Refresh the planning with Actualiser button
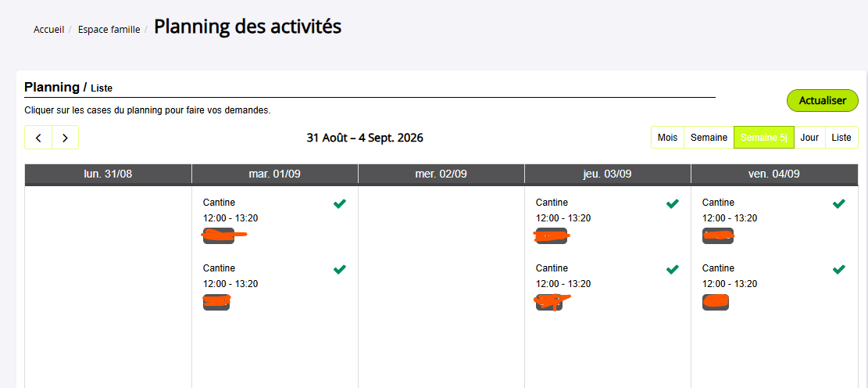Viewport: 868px width, 388px height. 822,100
